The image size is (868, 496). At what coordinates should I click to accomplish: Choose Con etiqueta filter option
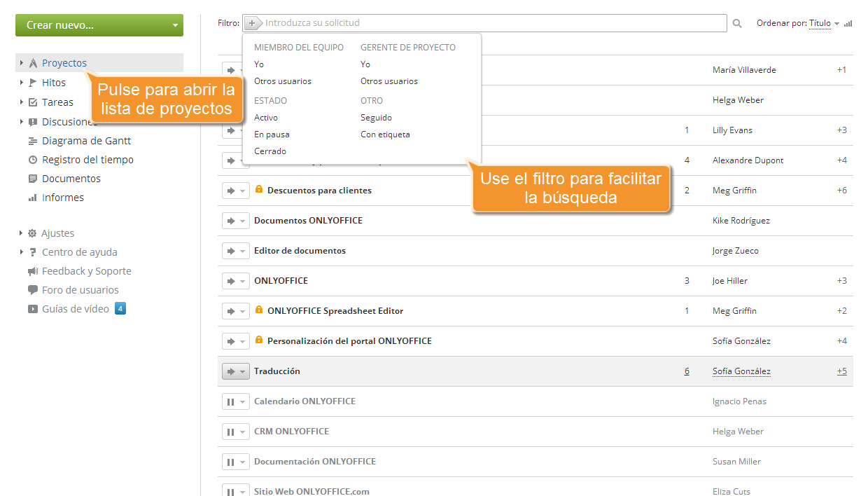pos(385,135)
